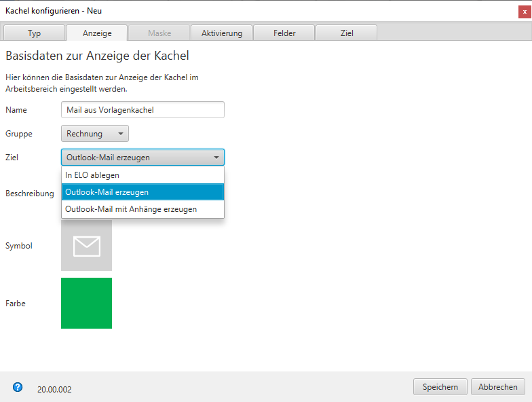Click the envelope symbol tile
The height and width of the screenshot is (402, 532).
[86, 246]
